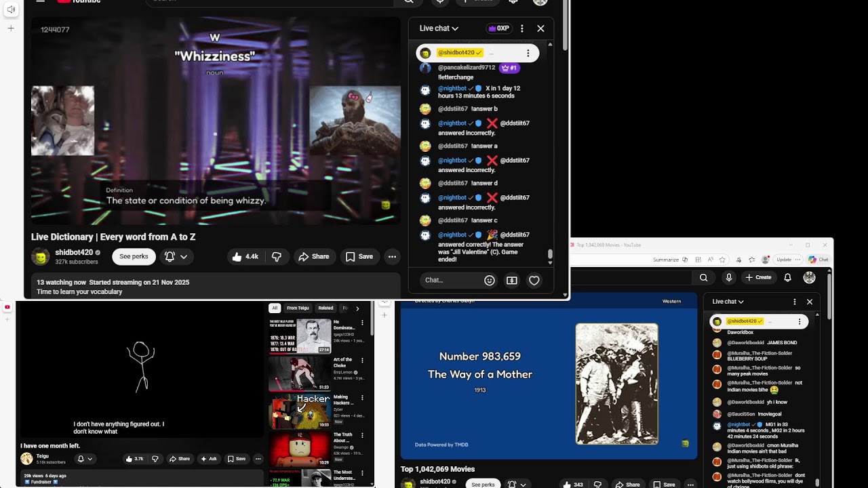Open options on pinned @shidbot420 chat message, Live Dictionary

pos(528,53)
